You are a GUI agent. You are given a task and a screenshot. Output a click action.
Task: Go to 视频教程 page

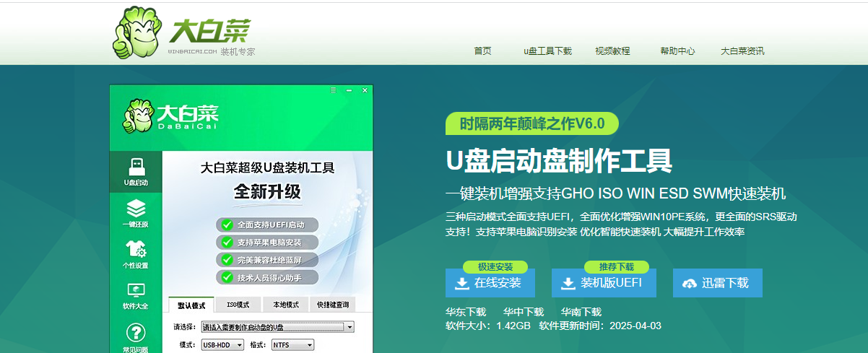click(x=612, y=51)
